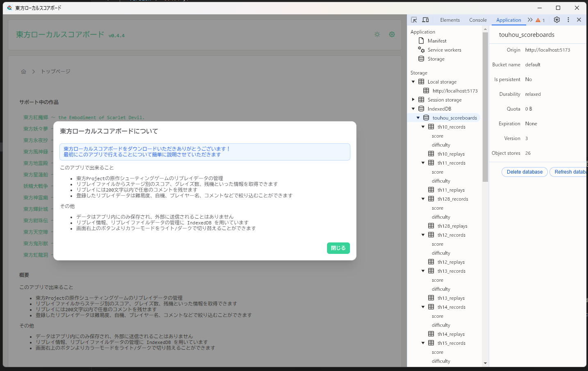
Task: Select the Service workers gears icon
Action: click(421, 50)
